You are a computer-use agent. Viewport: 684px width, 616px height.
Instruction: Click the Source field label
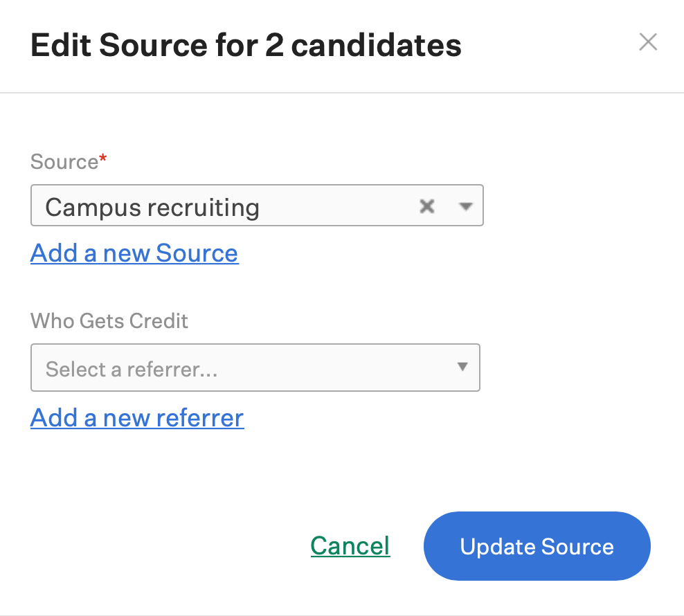[x=64, y=162]
